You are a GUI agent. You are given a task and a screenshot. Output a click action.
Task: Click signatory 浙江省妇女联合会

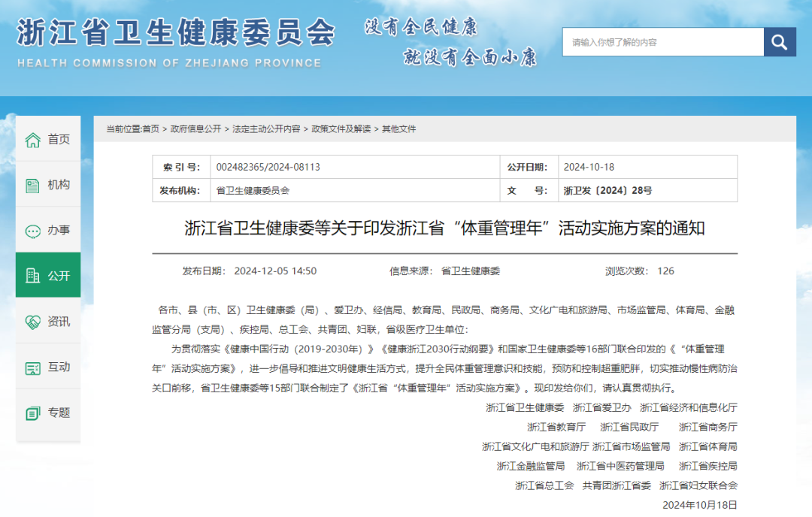tap(698, 485)
